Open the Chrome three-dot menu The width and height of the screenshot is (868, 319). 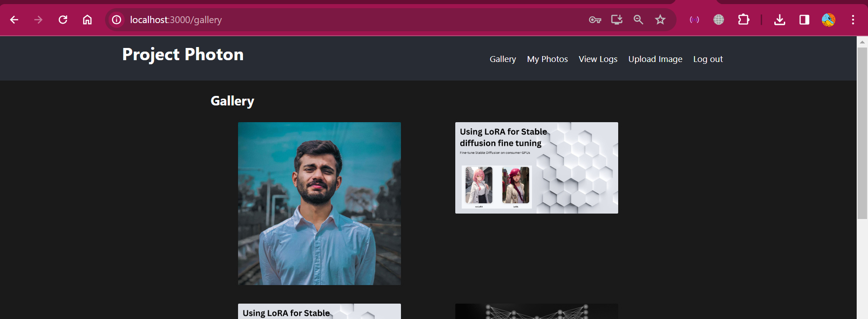[853, 20]
